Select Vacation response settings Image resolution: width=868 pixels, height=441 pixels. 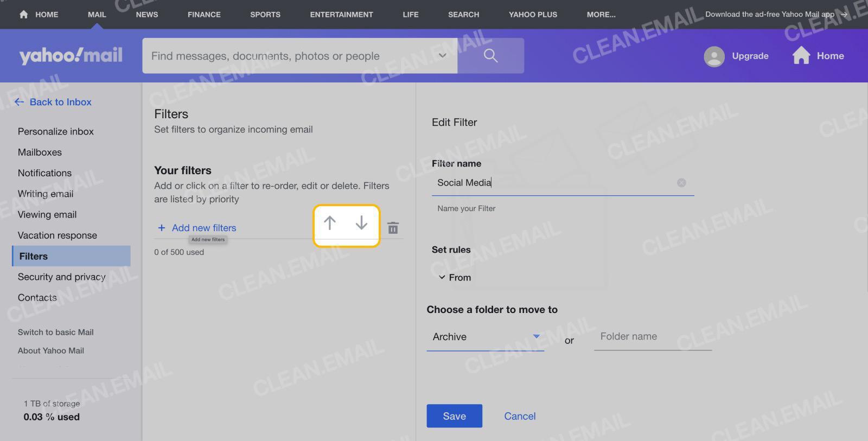pos(58,235)
